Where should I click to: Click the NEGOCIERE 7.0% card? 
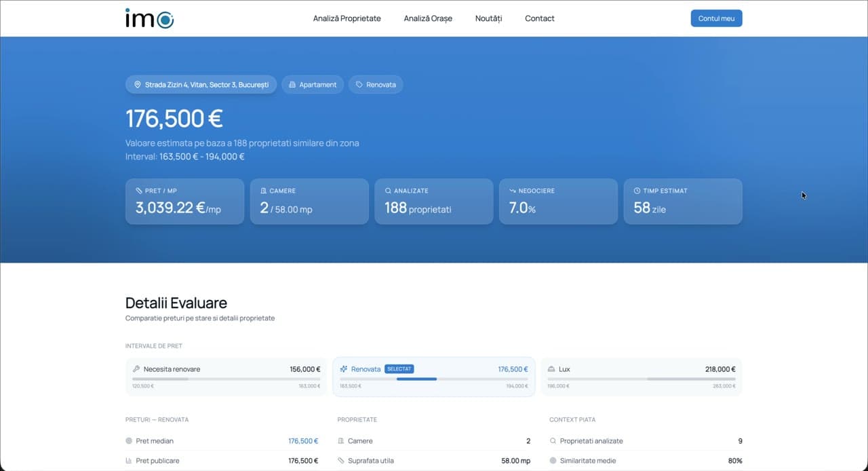click(559, 202)
